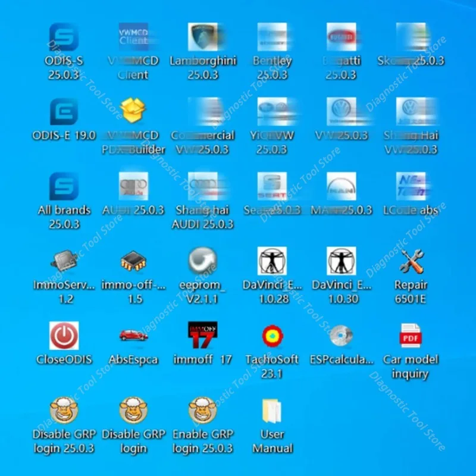Viewport: 476px width, 476px height.
Task: Select the AbsEspca red car icon
Action: pyautogui.click(x=133, y=335)
